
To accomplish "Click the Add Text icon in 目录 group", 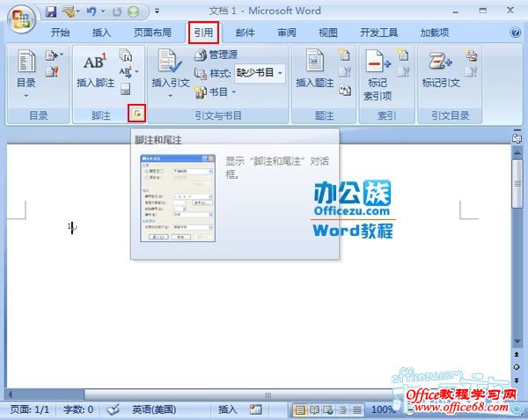I will pos(54,55).
